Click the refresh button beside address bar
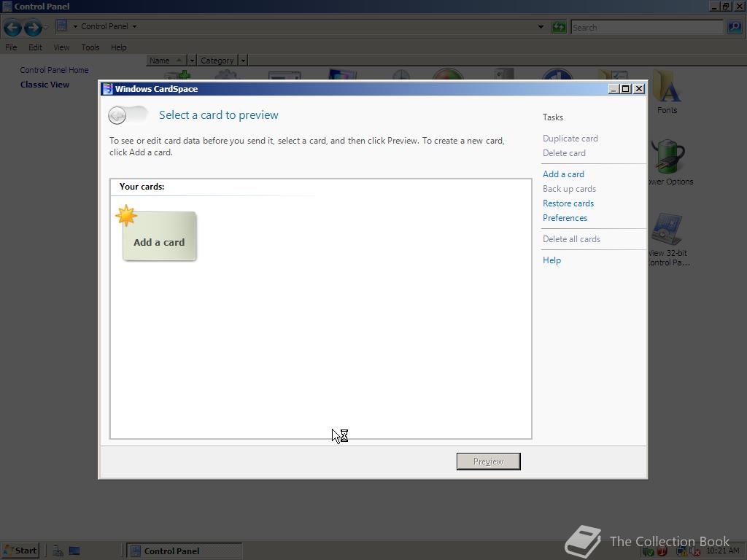This screenshot has height=560, width=747. 558,27
